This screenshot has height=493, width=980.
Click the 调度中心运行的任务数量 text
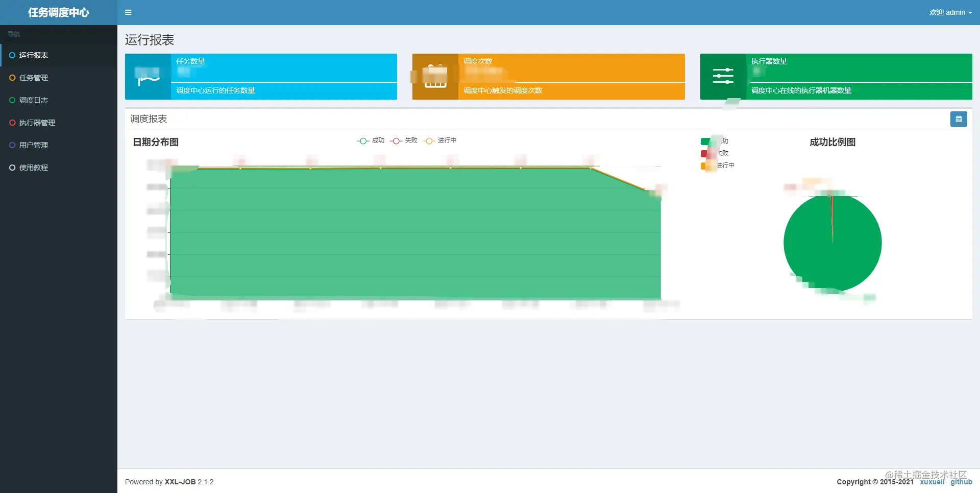tap(215, 90)
